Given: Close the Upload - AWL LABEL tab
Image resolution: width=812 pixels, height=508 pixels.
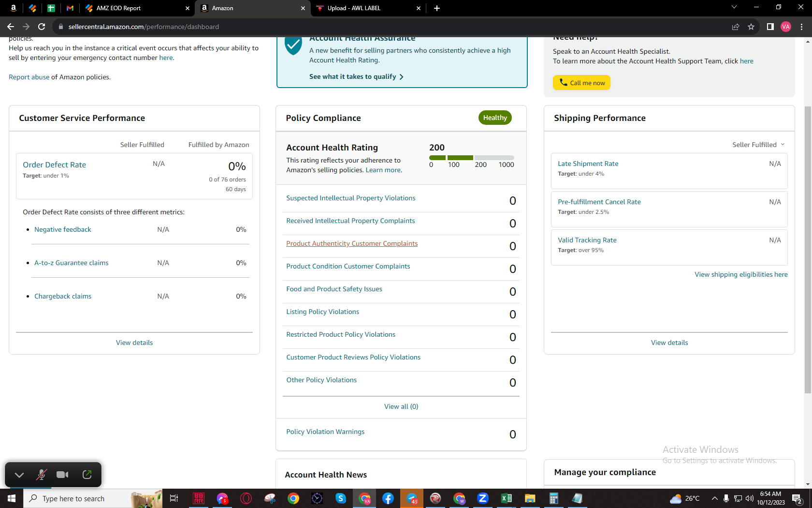Looking at the screenshot, I should pyautogui.click(x=419, y=8).
